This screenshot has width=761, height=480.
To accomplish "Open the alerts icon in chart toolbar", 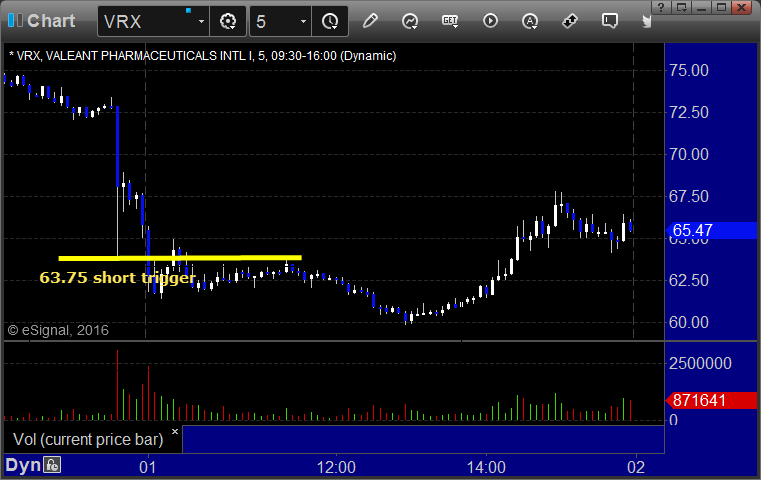I will pyautogui.click(x=530, y=20).
